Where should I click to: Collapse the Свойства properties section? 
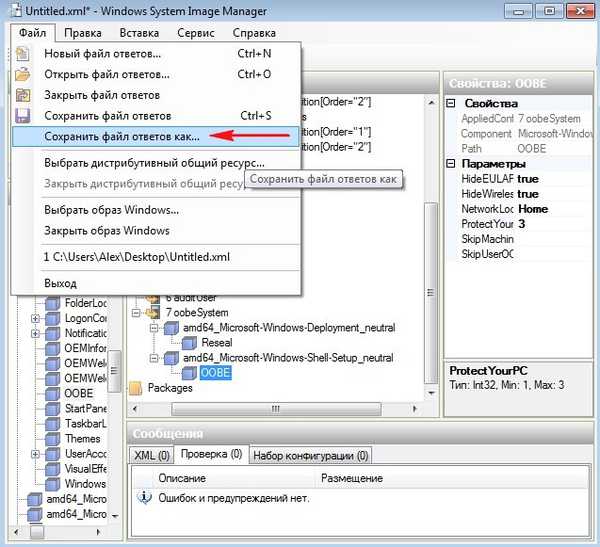451,104
